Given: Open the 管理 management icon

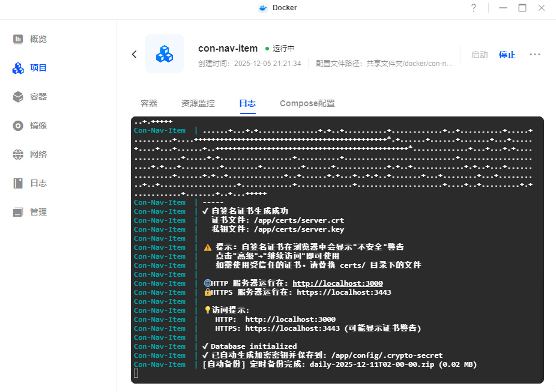Looking at the screenshot, I should [x=18, y=212].
